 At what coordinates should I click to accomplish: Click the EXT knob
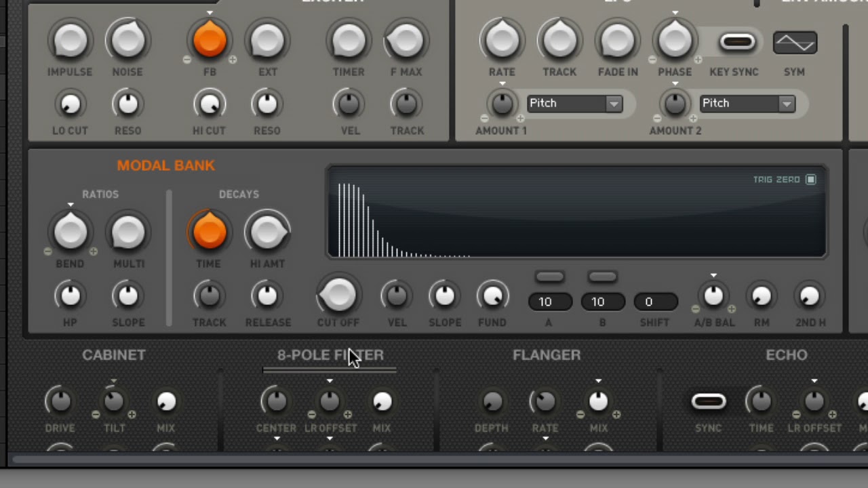click(267, 39)
